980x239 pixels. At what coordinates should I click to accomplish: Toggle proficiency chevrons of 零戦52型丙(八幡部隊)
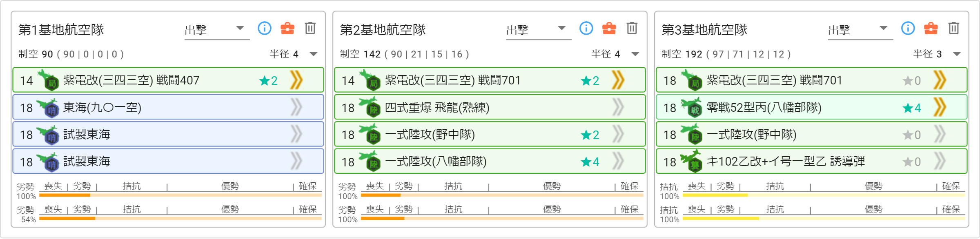(x=940, y=107)
